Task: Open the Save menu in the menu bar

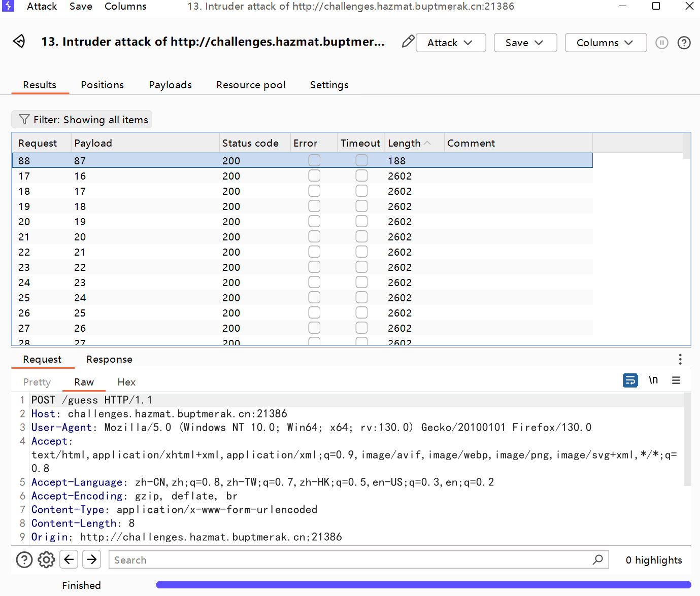Action: (81, 6)
